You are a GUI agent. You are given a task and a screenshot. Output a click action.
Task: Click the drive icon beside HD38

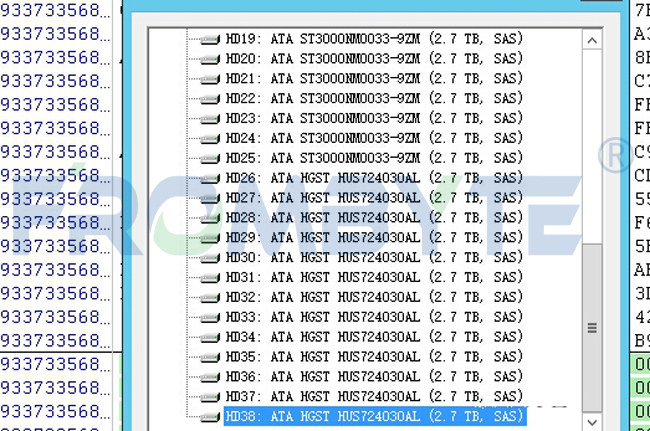point(210,417)
